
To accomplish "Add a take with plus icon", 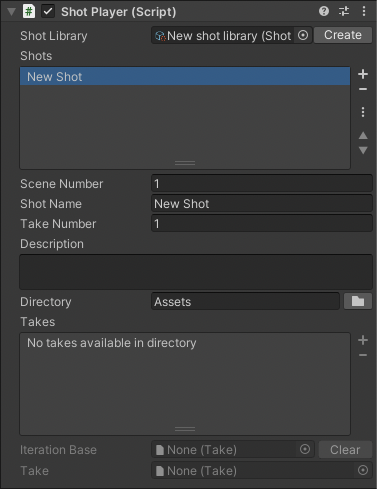I will coord(363,340).
